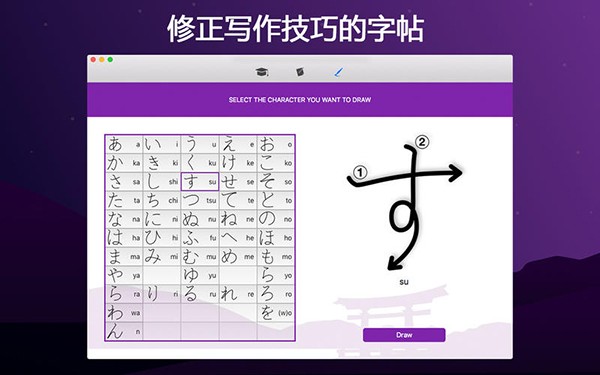
Task: Select the ん (n) character
Action: tap(124, 331)
